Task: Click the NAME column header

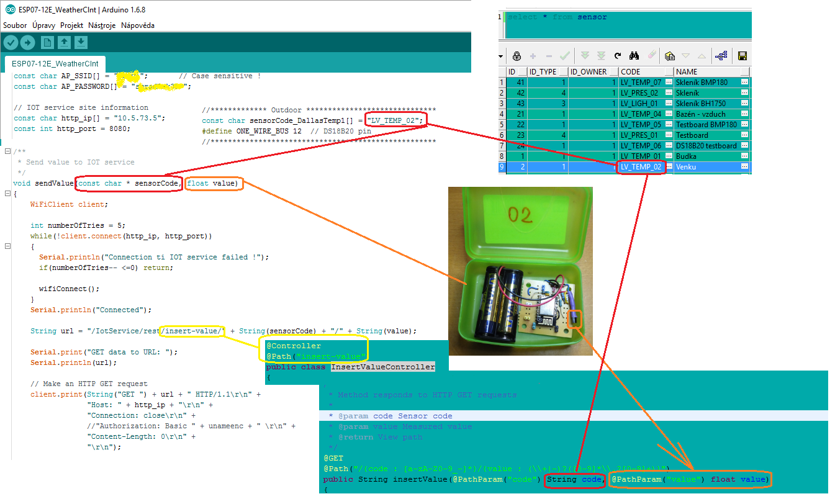Action: coord(713,71)
